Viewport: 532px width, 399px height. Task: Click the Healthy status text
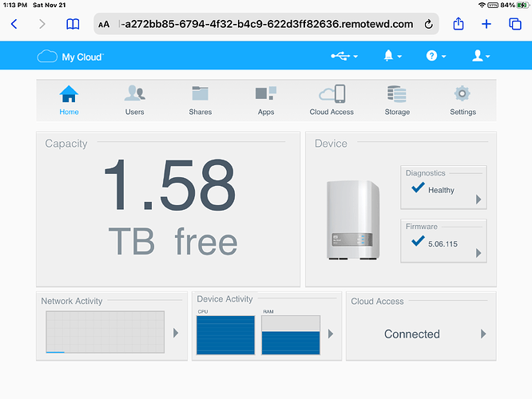[x=441, y=190]
